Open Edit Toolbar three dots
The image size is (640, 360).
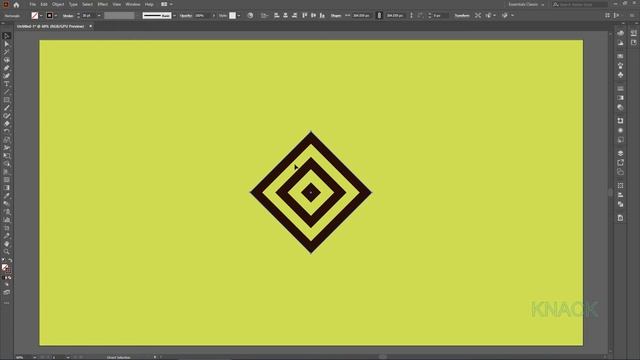point(7,303)
